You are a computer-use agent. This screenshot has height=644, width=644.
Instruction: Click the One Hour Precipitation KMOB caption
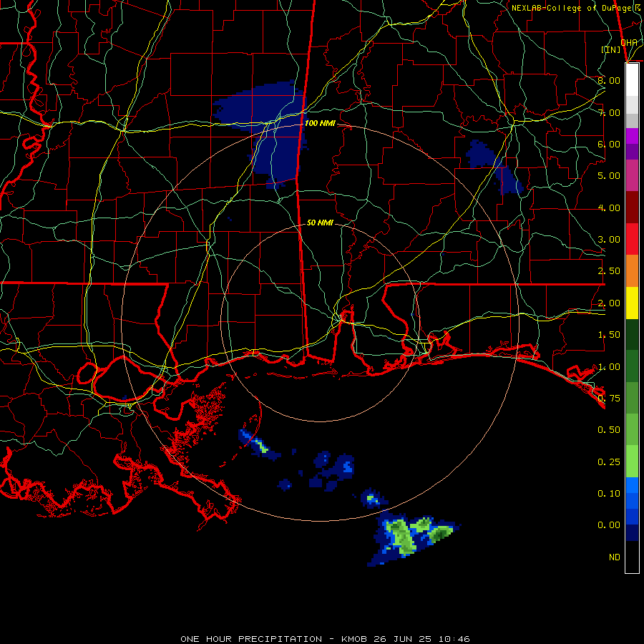point(325,639)
